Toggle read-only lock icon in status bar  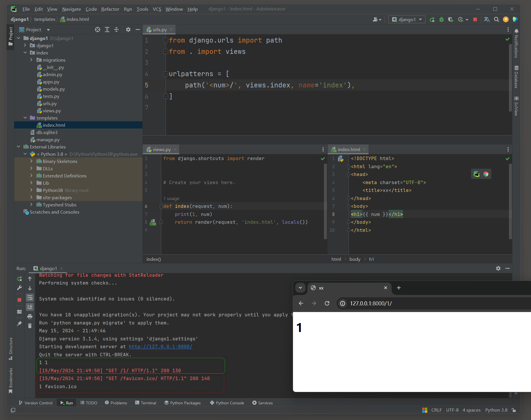[514, 410]
